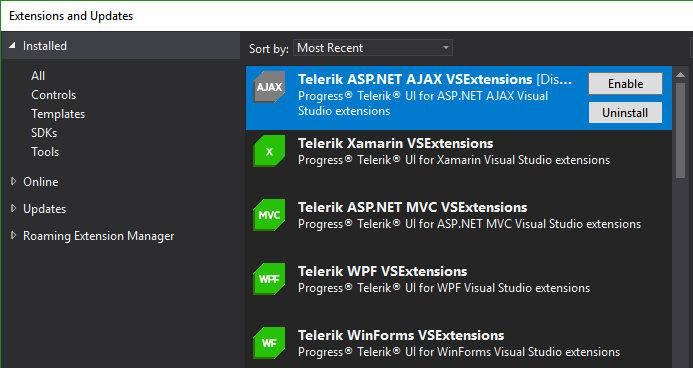Viewport: 693px width, 368px height.
Task: Select the Controls filter
Action: [53, 95]
